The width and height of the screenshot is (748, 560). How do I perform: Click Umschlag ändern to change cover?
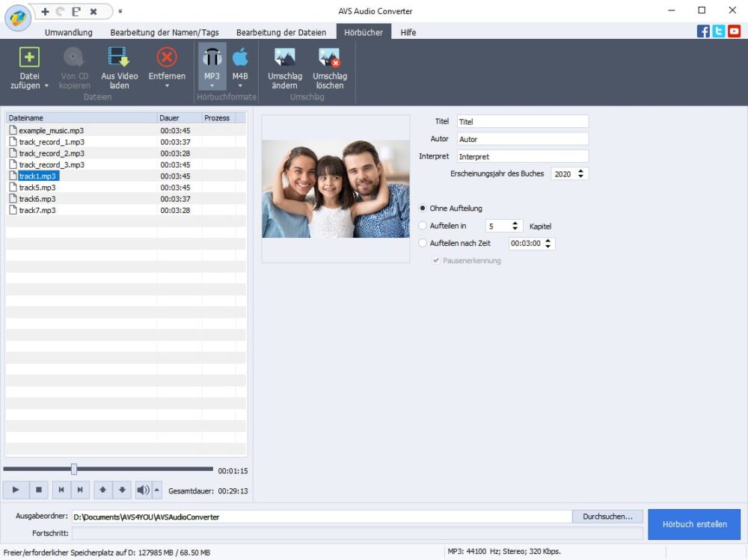coord(284,58)
